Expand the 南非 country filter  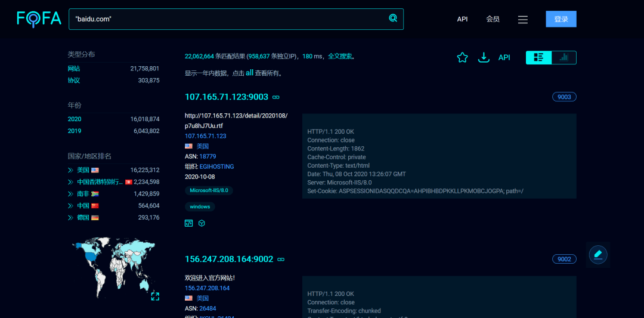[71, 194]
